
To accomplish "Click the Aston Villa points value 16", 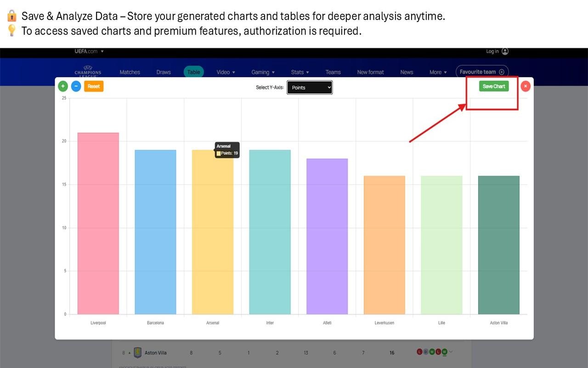I will (392, 353).
